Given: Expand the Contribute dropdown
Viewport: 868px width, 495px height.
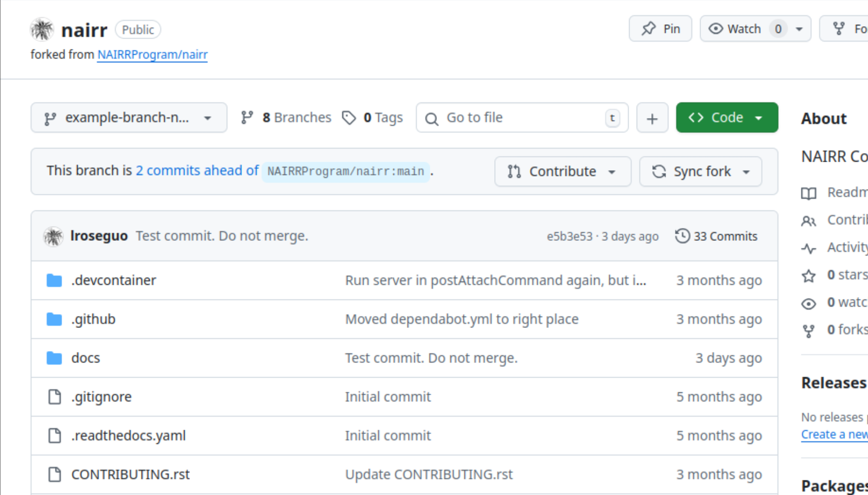Looking at the screenshot, I should coord(563,172).
